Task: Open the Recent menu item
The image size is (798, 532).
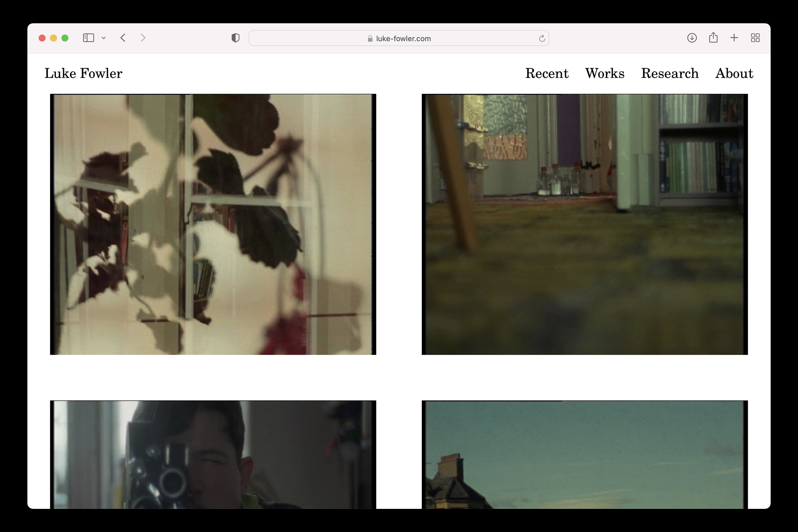Action: [x=547, y=73]
